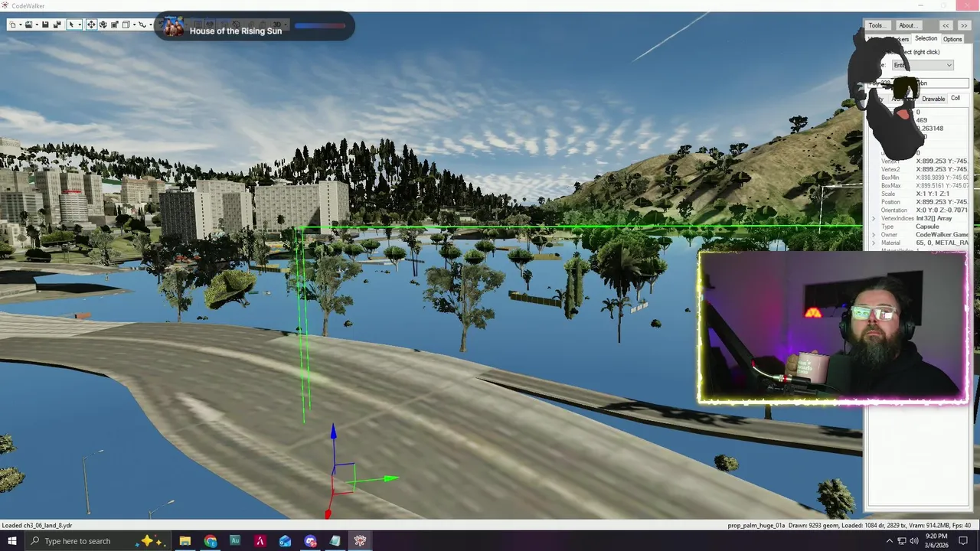Click the Save All toolbar icon
This screenshot has width=980, height=551.
pyautogui.click(x=57, y=24)
